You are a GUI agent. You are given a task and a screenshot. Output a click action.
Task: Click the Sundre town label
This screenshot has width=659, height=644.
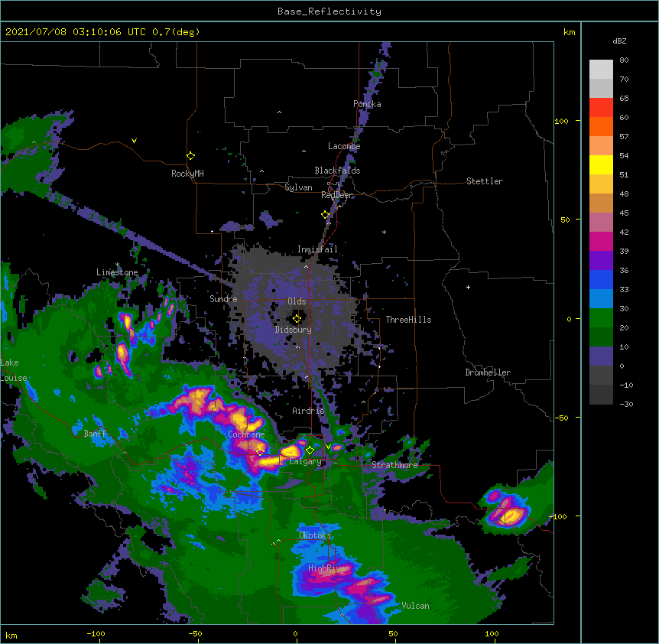[223, 299]
